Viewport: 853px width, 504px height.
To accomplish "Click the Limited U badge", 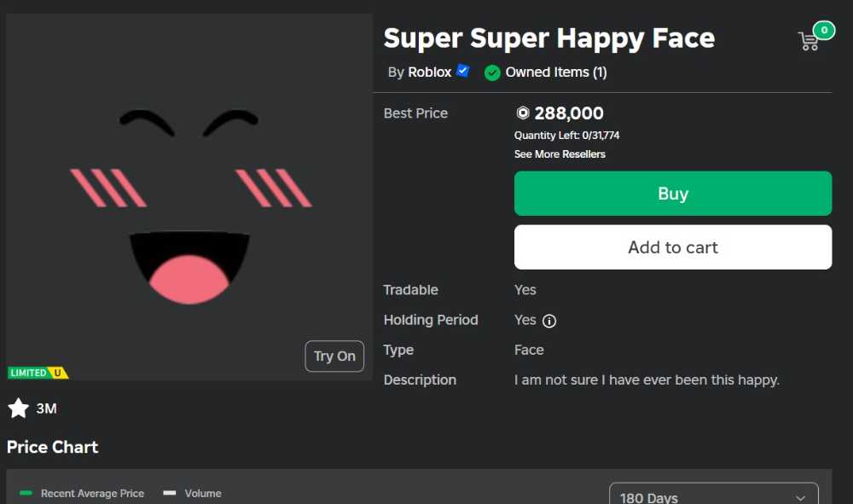I will pyautogui.click(x=38, y=373).
